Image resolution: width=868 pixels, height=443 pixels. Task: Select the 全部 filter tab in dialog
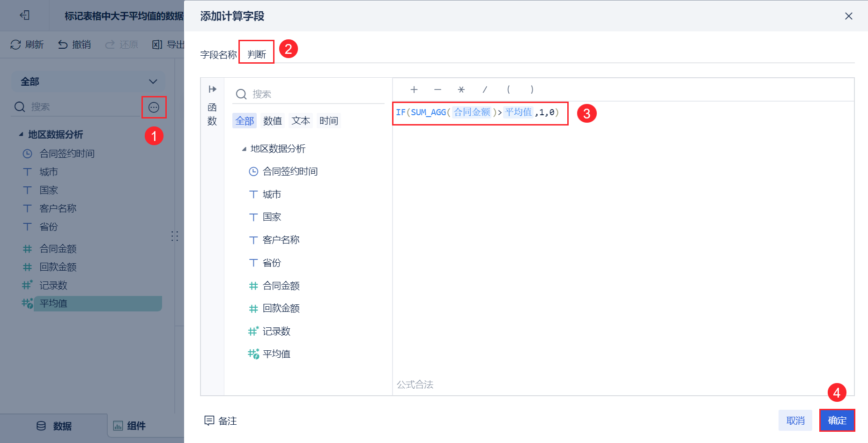pos(245,121)
